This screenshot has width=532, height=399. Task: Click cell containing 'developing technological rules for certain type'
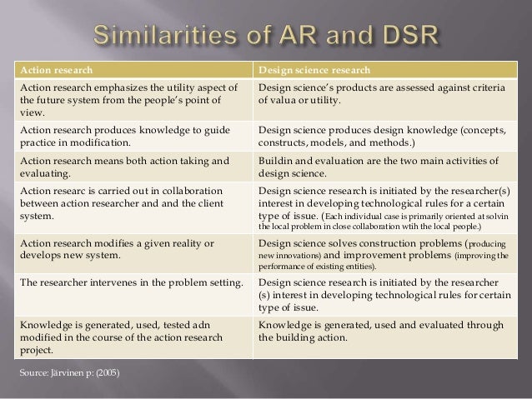385,295
